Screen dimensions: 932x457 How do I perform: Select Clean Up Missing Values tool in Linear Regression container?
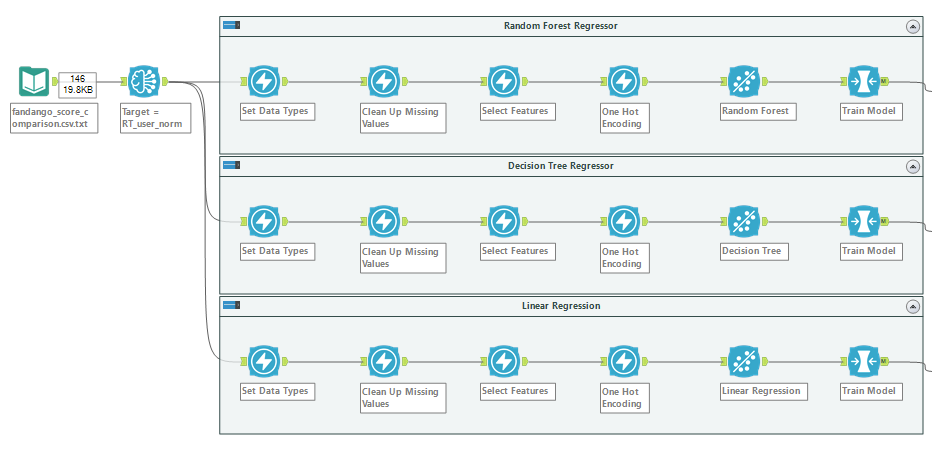[x=383, y=362]
